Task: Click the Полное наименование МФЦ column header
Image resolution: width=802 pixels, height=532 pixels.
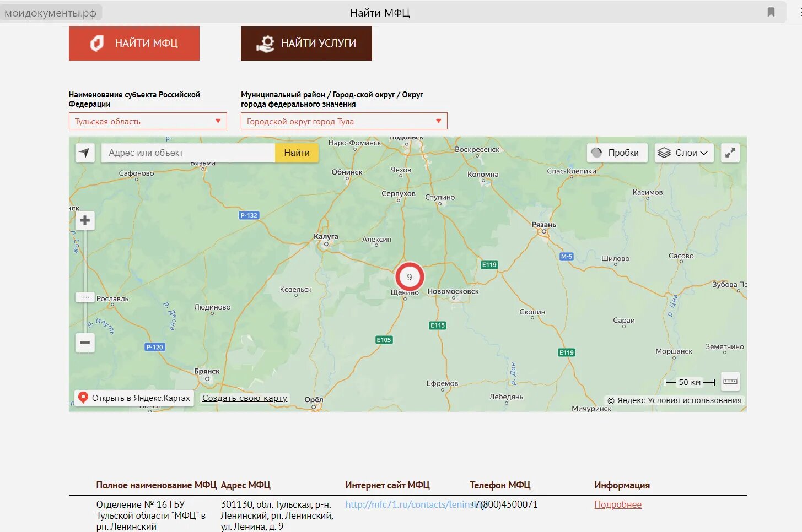Action: pos(156,485)
